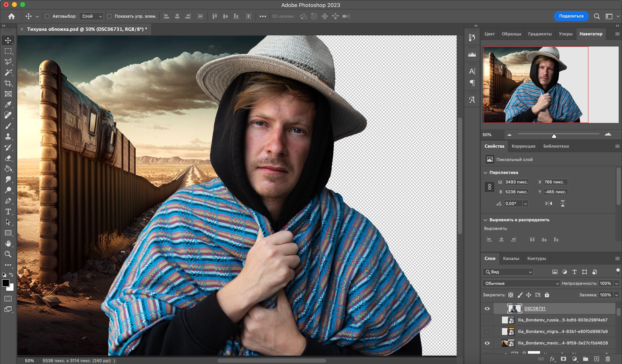Show the Ilia_Bondarev_russia layer

(x=487, y=320)
